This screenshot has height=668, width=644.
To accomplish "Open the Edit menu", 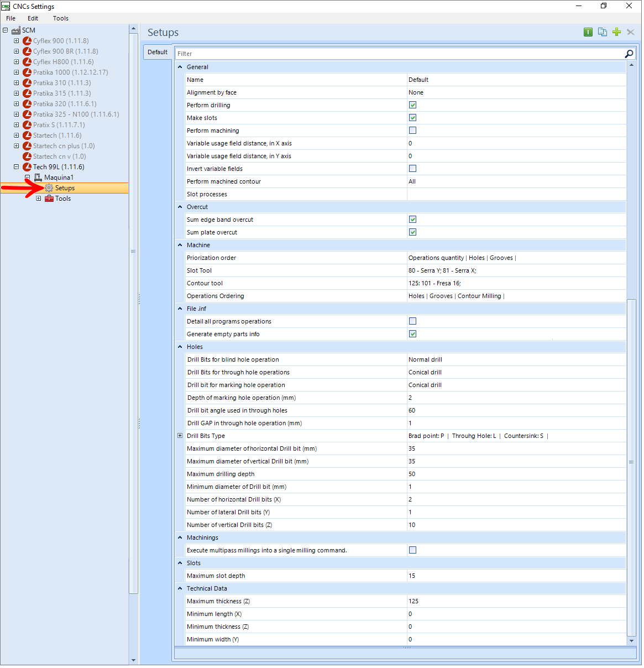I will 33,18.
